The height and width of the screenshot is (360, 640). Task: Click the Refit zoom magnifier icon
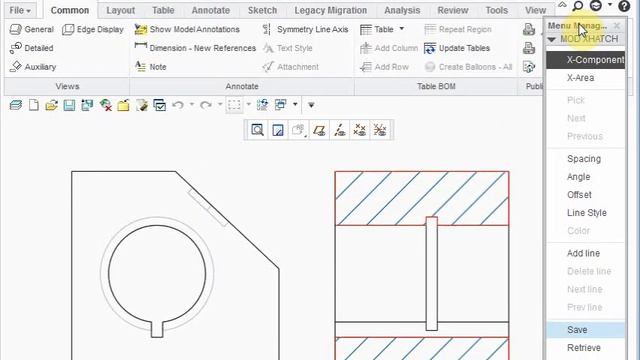coord(258,130)
